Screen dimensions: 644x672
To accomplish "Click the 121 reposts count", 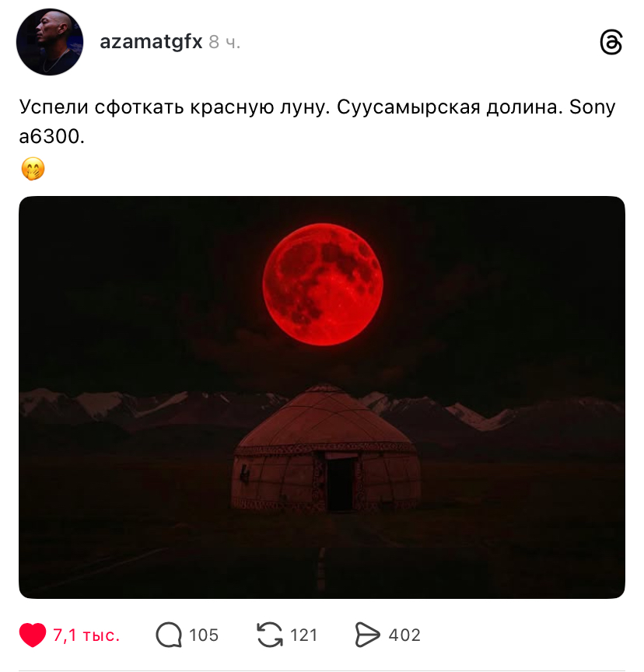I will coord(304,635).
